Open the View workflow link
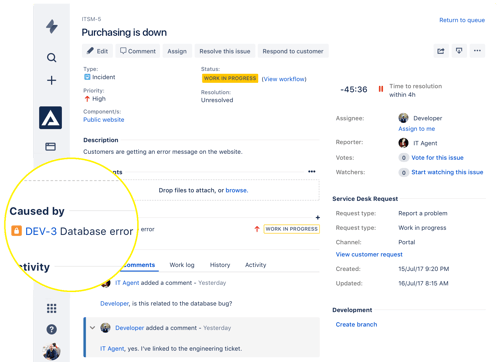Viewport: 500px width, 362px height. [284, 79]
